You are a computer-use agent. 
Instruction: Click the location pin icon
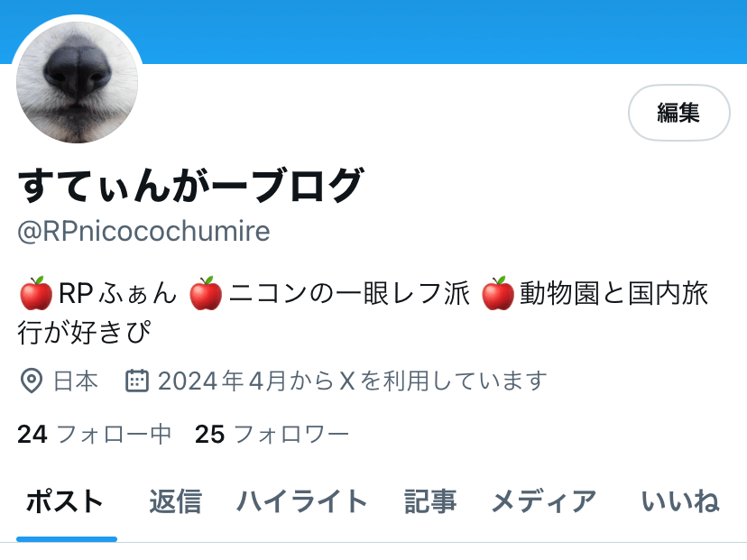pyautogui.click(x=32, y=381)
